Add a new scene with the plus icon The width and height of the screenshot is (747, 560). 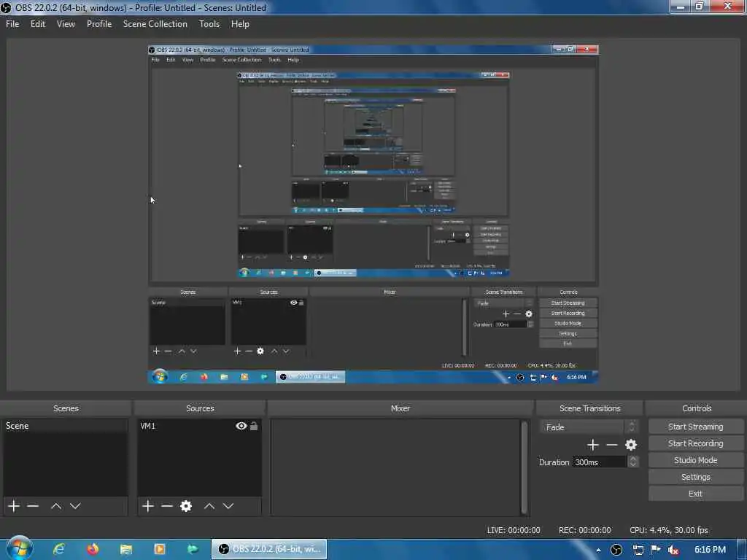14,506
